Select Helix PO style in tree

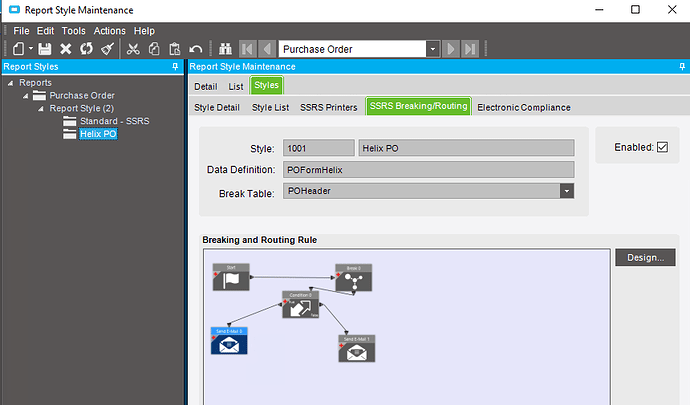(98, 134)
